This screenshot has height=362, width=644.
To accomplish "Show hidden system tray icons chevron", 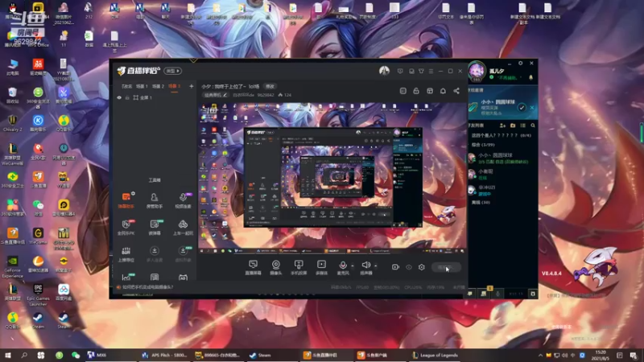I will pyautogui.click(x=540, y=355).
